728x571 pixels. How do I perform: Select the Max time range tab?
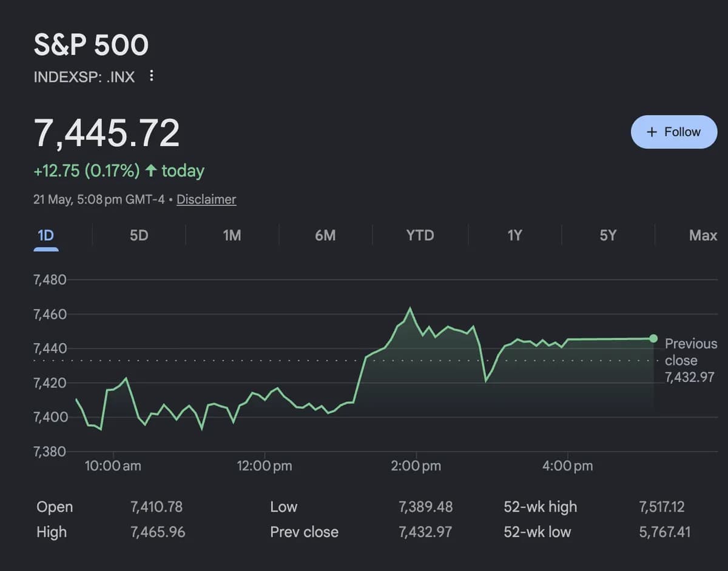pos(703,235)
